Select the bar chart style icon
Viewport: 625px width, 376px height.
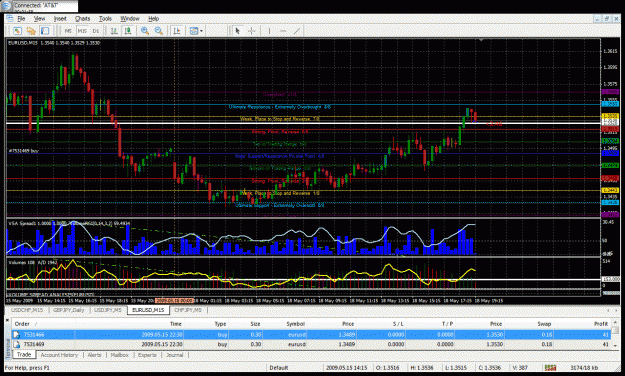click(x=114, y=31)
